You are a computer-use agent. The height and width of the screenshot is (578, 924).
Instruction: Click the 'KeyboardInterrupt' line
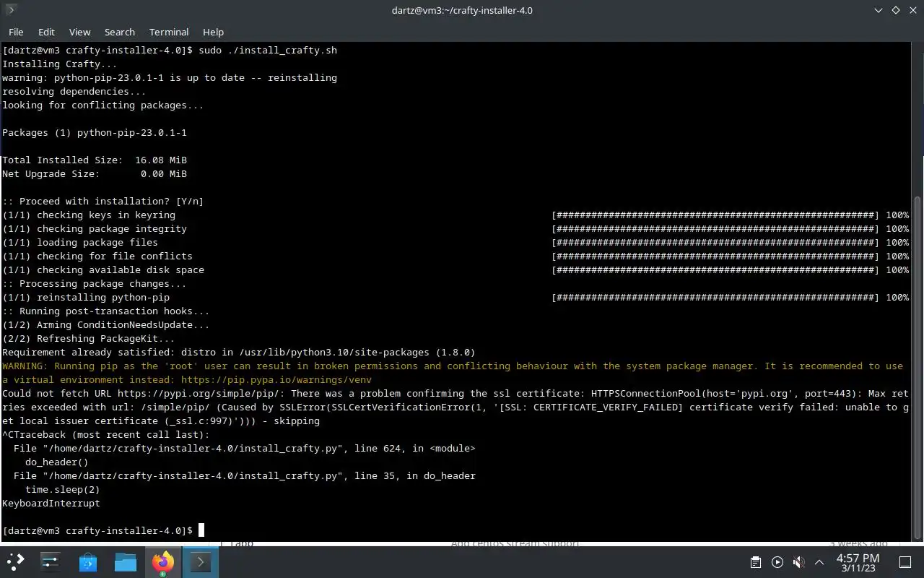[x=51, y=503]
